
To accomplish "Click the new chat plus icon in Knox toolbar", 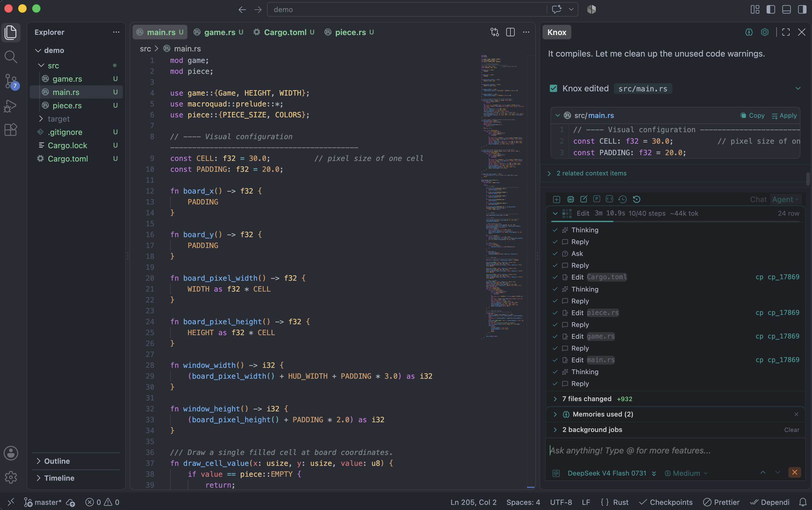I will click(x=556, y=199).
